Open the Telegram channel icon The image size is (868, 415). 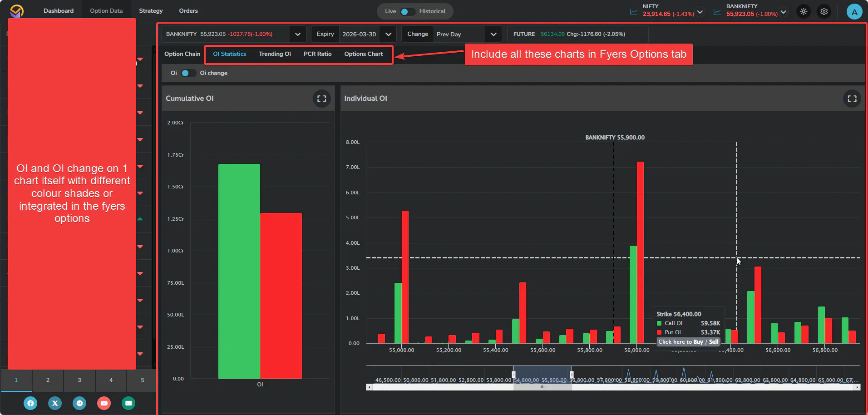(79, 403)
